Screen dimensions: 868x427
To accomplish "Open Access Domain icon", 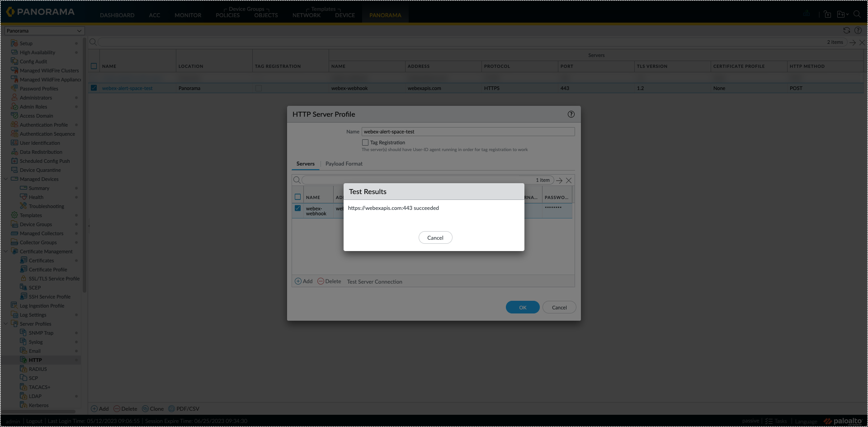I will 14,116.
